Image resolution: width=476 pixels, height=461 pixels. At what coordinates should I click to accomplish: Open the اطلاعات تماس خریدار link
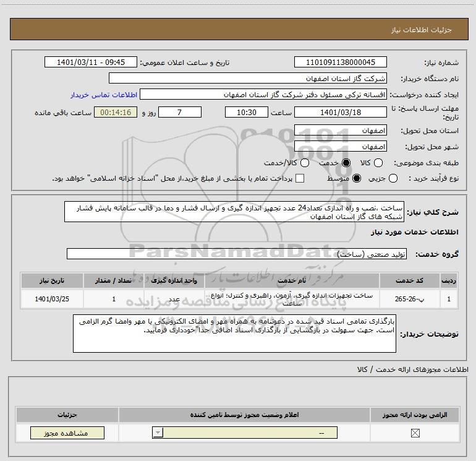coord(104,95)
